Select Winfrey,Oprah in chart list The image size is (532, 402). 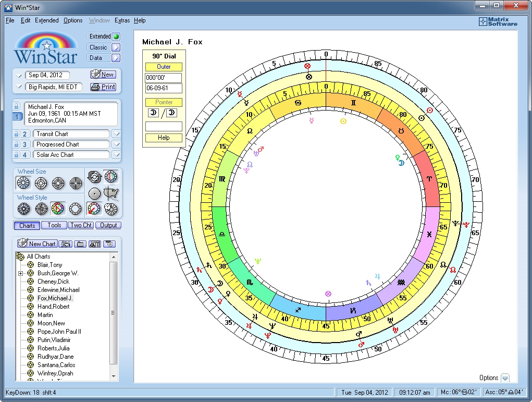coord(55,373)
